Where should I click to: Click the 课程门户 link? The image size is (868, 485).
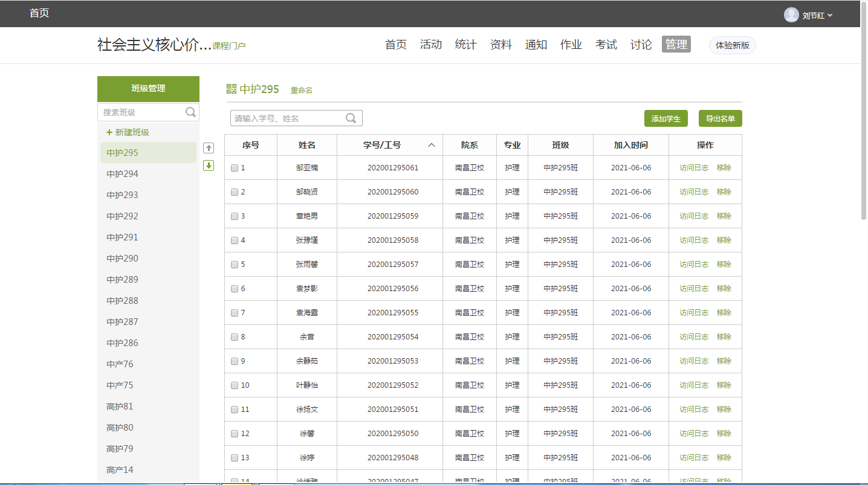tap(229, 46)
